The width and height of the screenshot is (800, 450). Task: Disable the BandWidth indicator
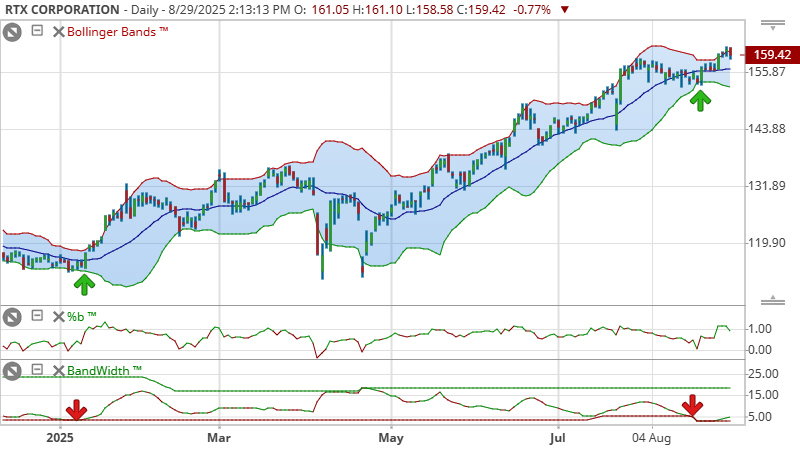click(x=12, y=371)
